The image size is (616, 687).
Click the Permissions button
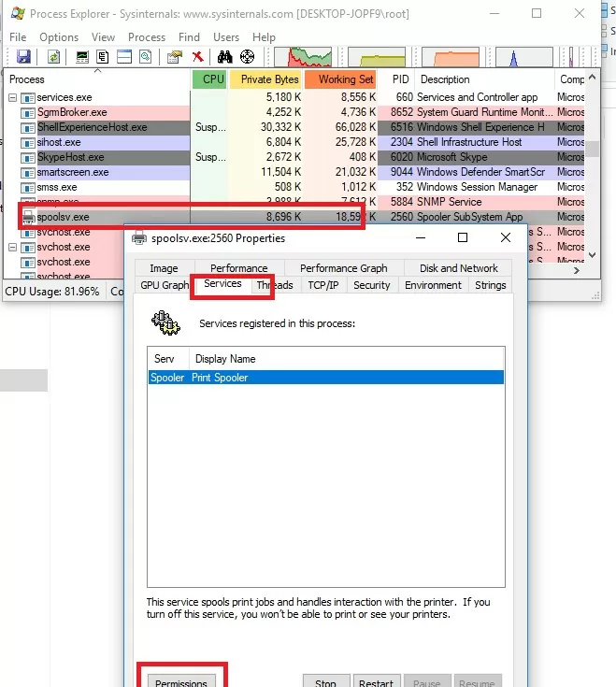(181, 681)
